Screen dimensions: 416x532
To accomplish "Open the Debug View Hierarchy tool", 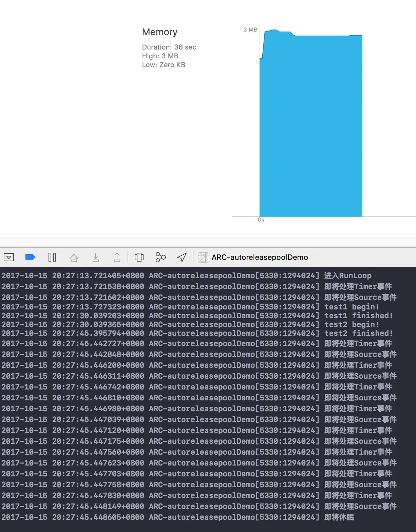I will click(x=139, y=257).
